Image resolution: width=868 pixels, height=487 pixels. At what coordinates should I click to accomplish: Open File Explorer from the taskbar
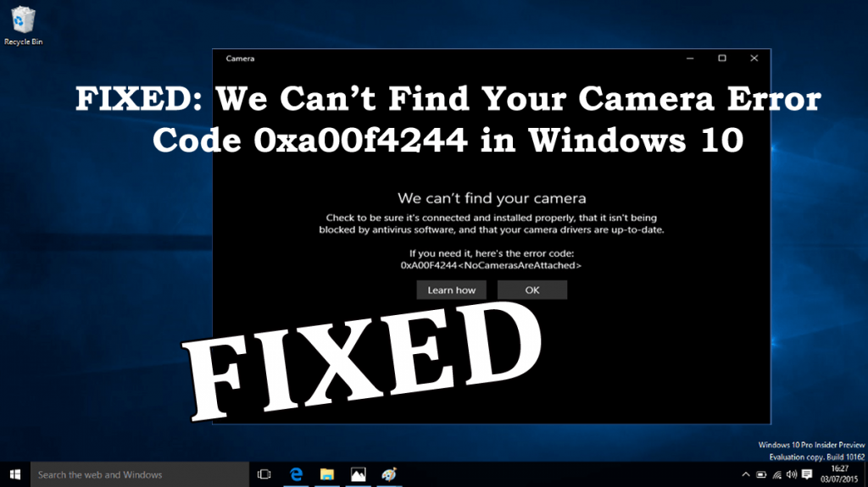click(327, 474)
